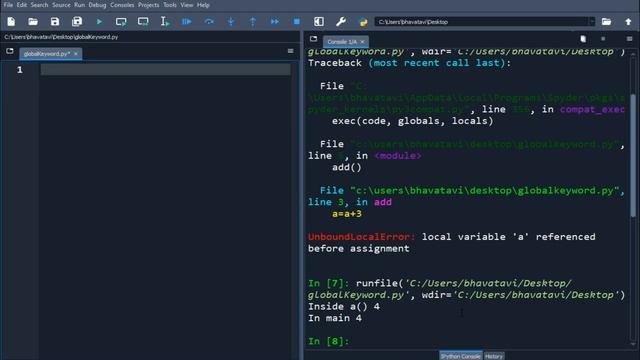Open the Source menu

(61, 5)
